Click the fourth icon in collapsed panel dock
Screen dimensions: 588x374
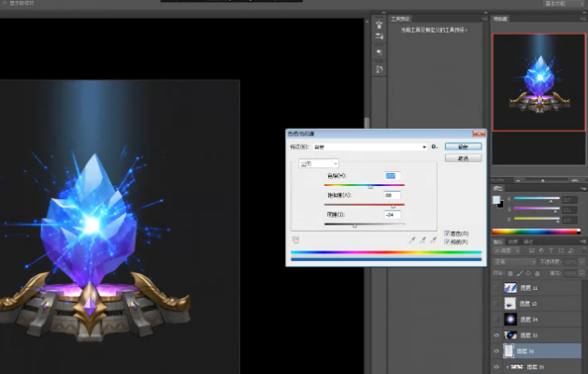pyautogui.click(x=380, y=69)
